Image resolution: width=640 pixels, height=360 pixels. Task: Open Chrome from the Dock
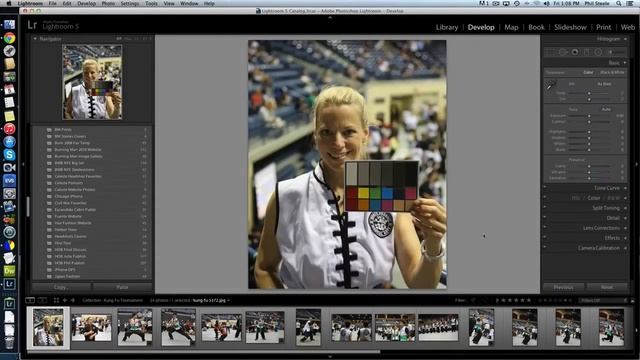(x=9, y=38)
